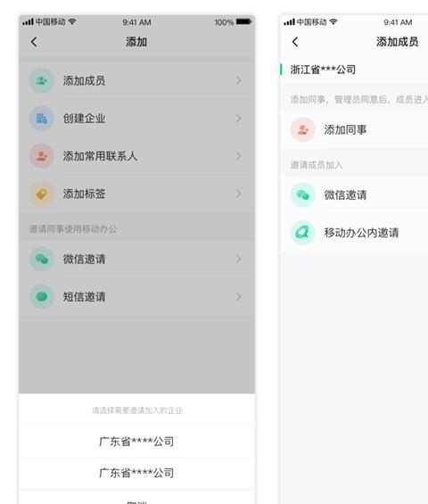Tap the 浙江省***公司 company header
Screen dimensions: 428x504
coord(323,70)
